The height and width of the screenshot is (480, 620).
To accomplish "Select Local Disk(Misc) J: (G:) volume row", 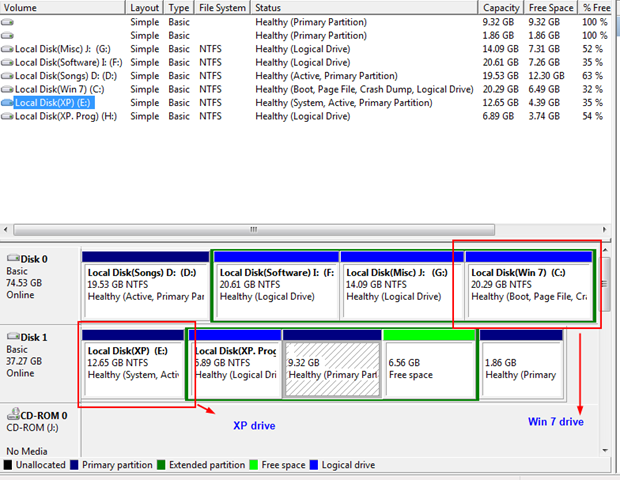I will [x=305, y=49].
